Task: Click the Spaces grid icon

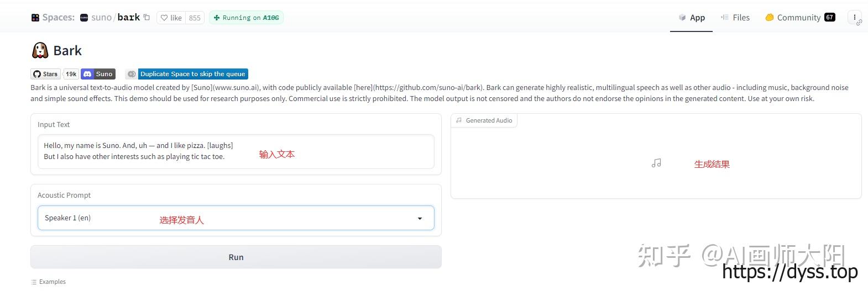Action: coord(35,18)
